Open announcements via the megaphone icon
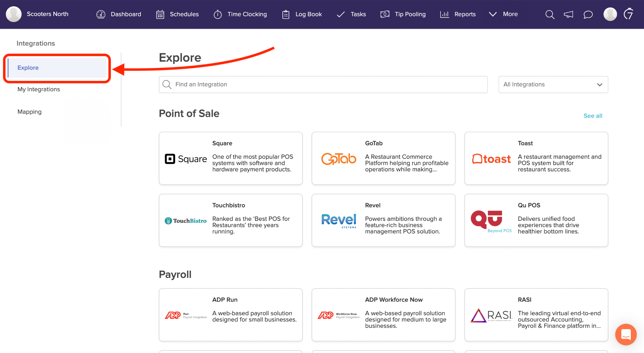Image resolution: width=644 pixels, height=353 pixels. point(569,14)
